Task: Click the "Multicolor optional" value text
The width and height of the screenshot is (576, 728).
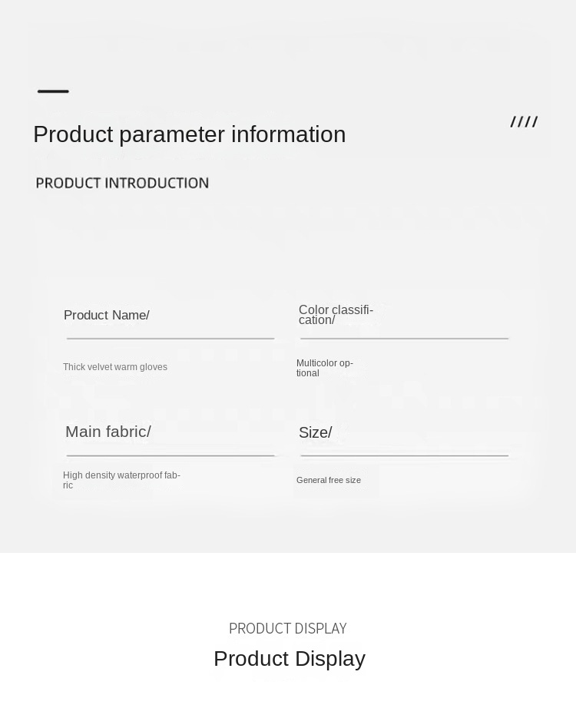Action: [x=324, y=368]
